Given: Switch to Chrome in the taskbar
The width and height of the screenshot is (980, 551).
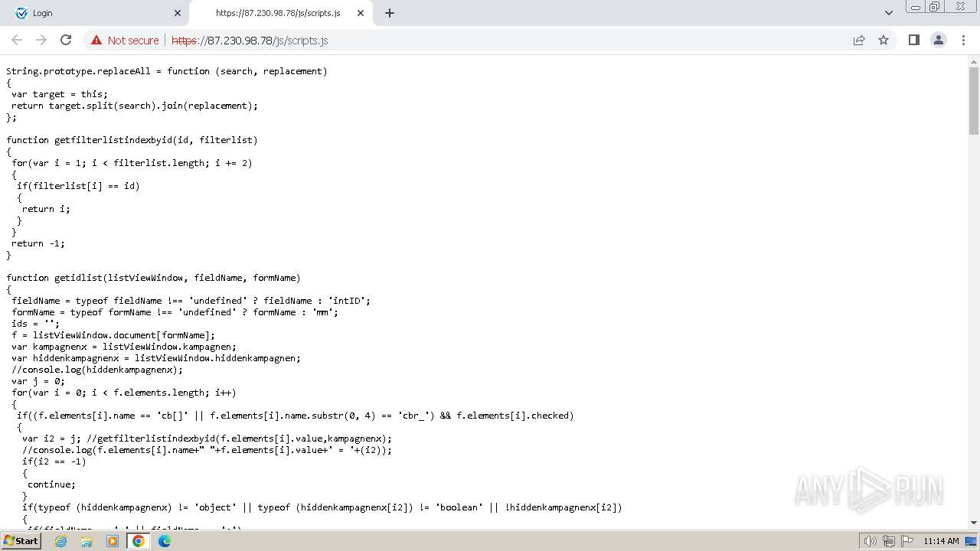Looking at the screenshot, I should [139, 541].
